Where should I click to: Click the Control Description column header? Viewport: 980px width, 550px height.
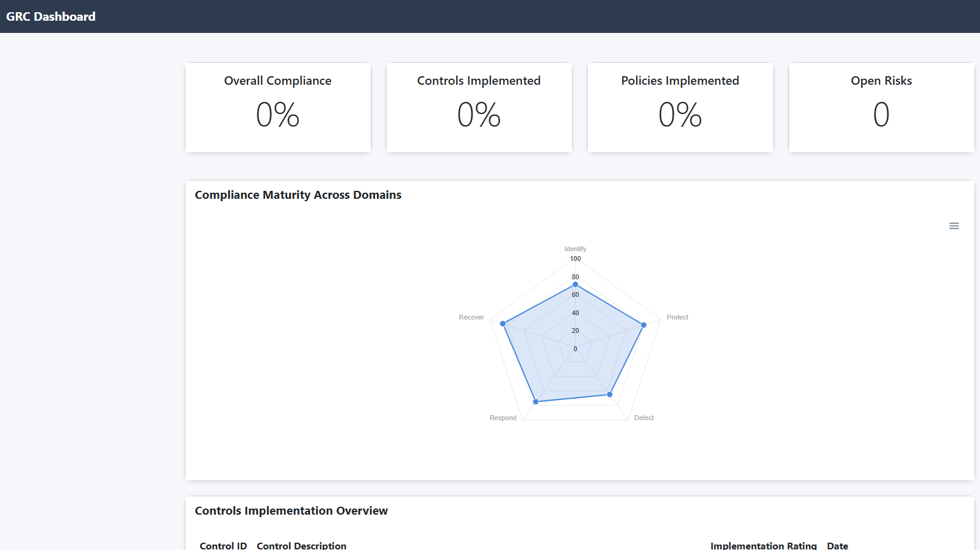pyautogui.click(x=301, y=545)
